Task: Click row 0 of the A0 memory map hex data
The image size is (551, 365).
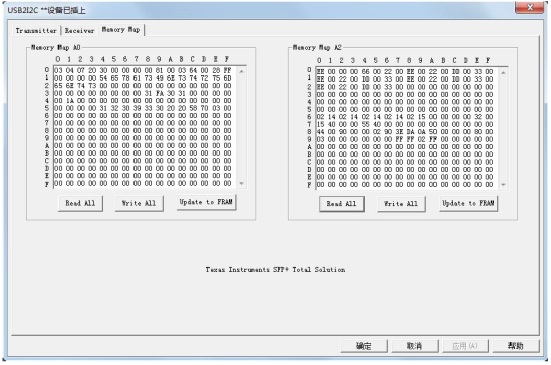Action: coord(143,70)
